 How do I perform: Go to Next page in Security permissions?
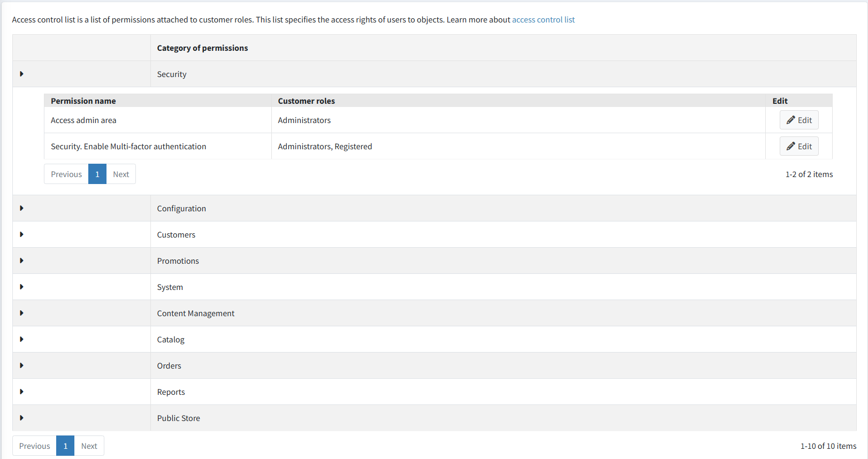click(x=121, y=174)
